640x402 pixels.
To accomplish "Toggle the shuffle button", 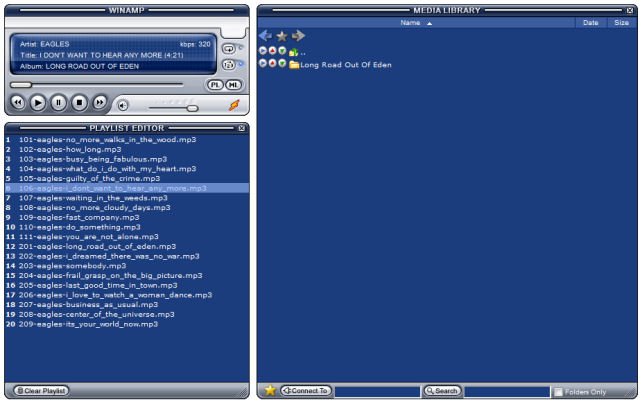I will click(229, 65).
